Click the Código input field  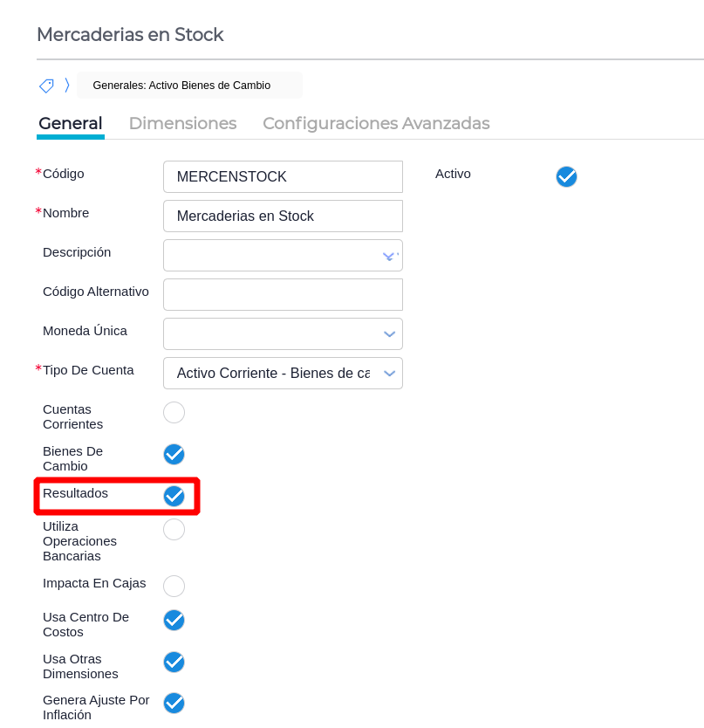pos(283,176)
